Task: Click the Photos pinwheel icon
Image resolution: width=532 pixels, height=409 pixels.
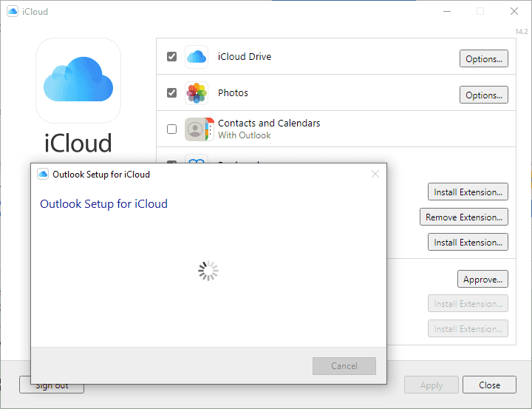Action: [197, 93]
